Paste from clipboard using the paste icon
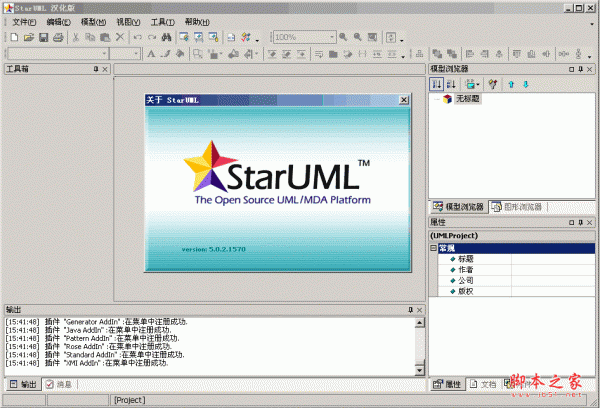 click(x=105, y=37)
